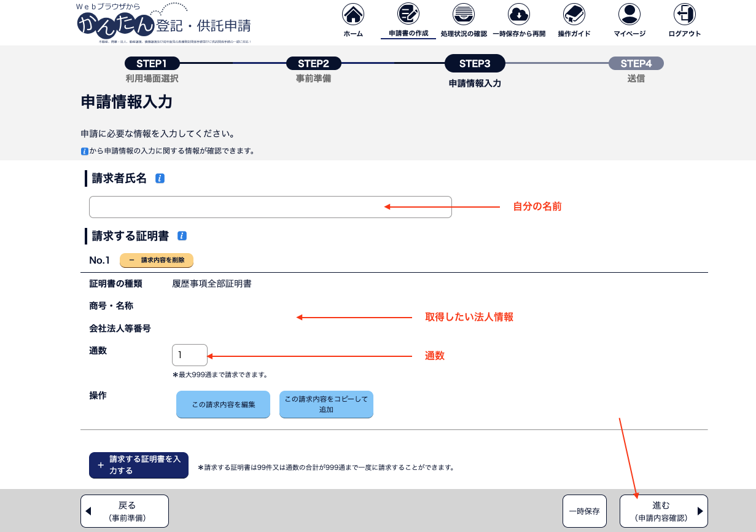The image size is (756, 532).
Task: Proceed with 進む (申請内容確認) button
Action: [x=663, y=511]
